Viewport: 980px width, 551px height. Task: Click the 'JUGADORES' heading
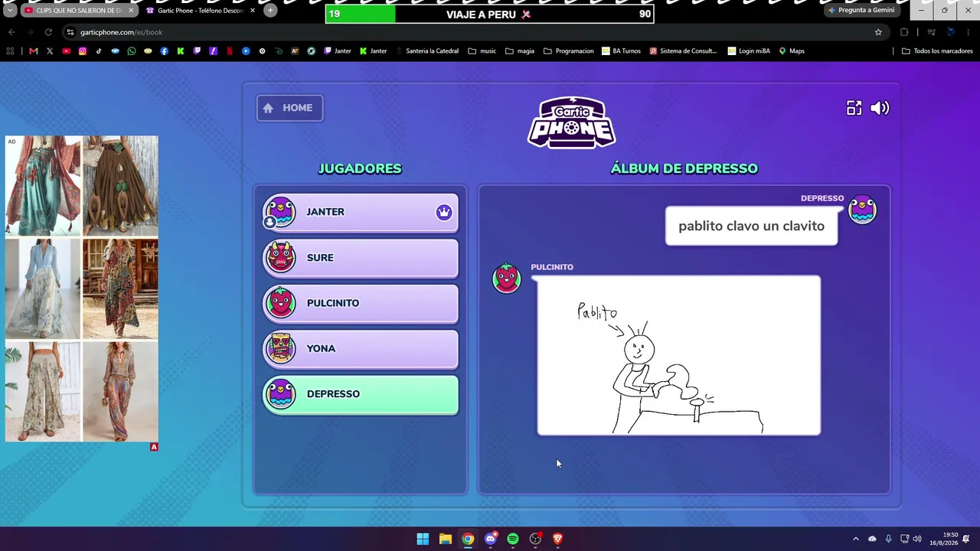tap(360, 168)
